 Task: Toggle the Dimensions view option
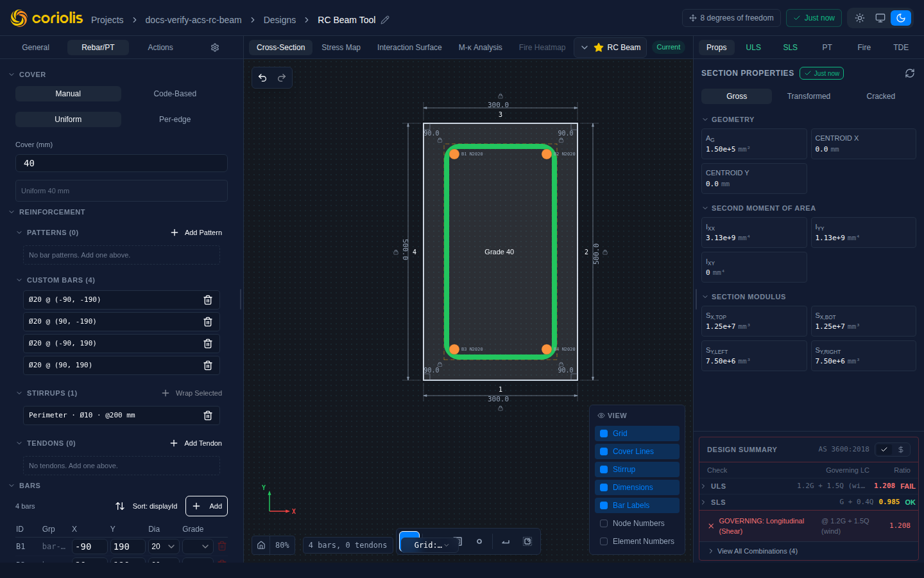[x=637, y=487]
